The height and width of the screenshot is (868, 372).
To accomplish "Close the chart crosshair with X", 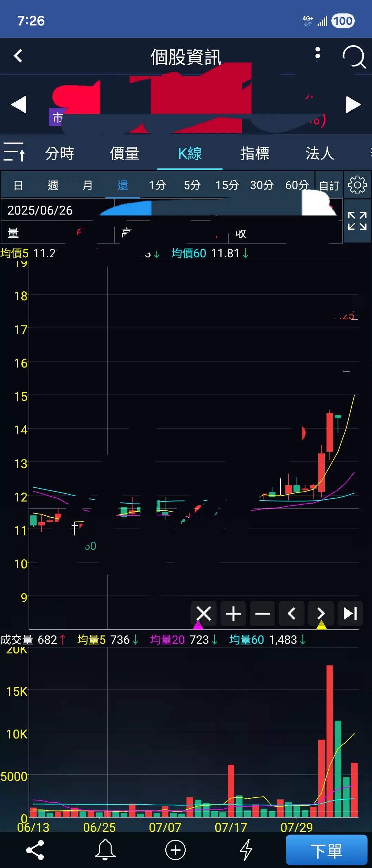I will pos(204,614).
